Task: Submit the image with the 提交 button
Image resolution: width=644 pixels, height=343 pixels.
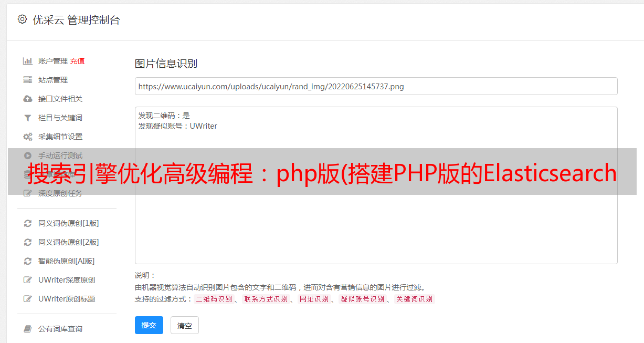Action: point(149,325)
